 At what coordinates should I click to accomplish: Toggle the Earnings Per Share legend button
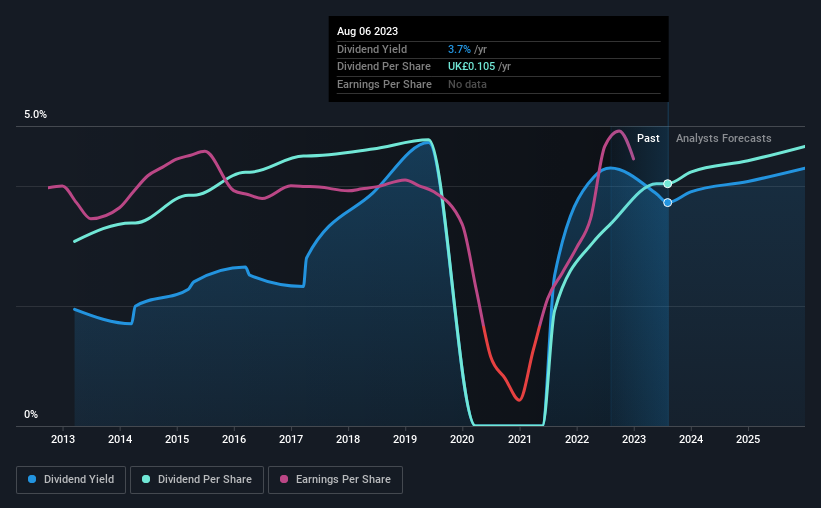click(x=335, y=480)
